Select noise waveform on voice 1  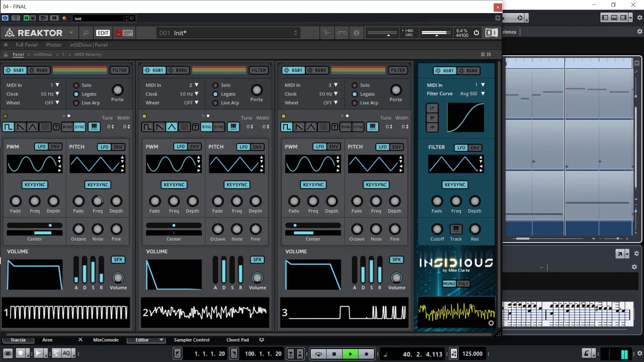tap(45, 127)
